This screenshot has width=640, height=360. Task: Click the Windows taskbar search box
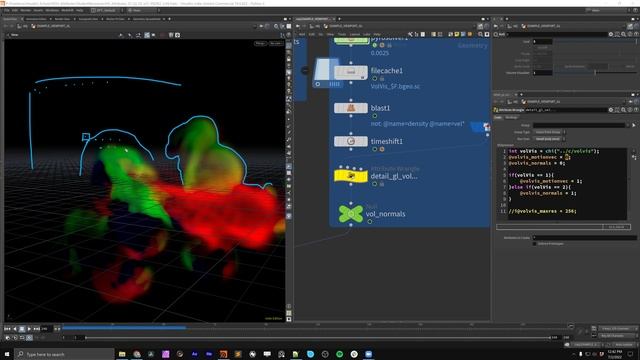click(x=64, y=354)
